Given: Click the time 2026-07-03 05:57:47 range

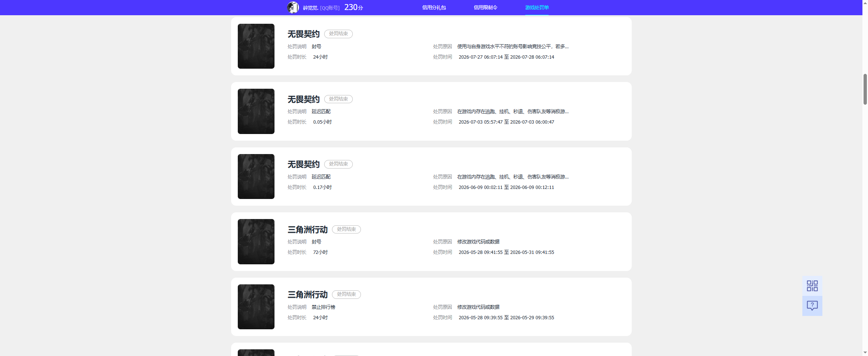Looking at the screenshot, I should (506, 122).
